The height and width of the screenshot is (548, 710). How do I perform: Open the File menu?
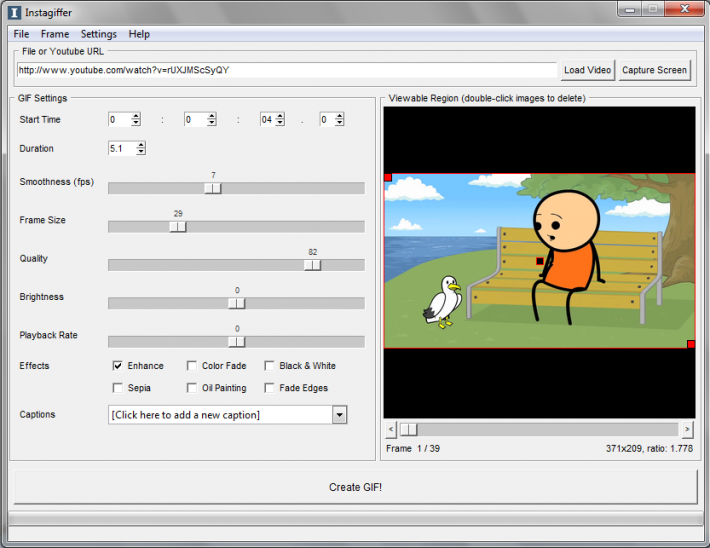pyautogui.click(x=21, y=34)
